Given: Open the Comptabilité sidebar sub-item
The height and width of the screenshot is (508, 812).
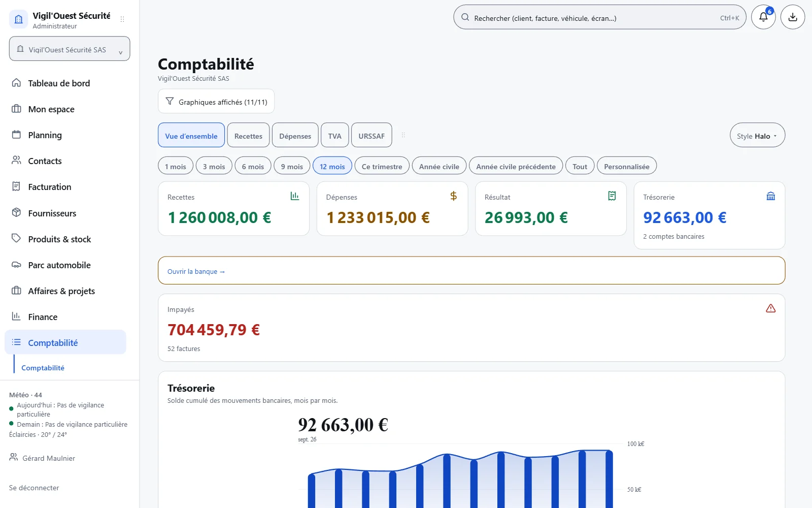Looking at the screenshot, I should (43, 368).
